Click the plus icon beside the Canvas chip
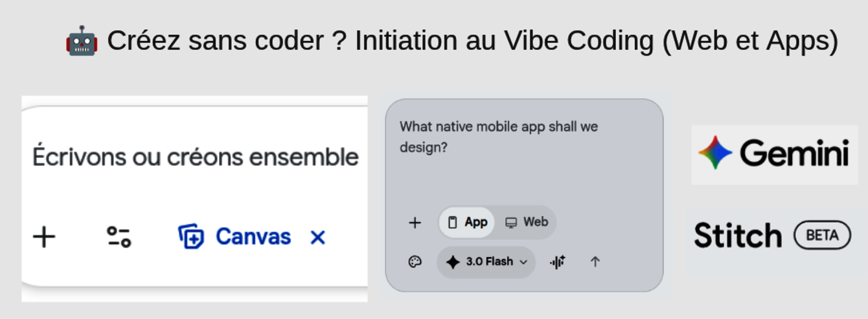This screenshot has height=319, width=868. tap(44, 237)
